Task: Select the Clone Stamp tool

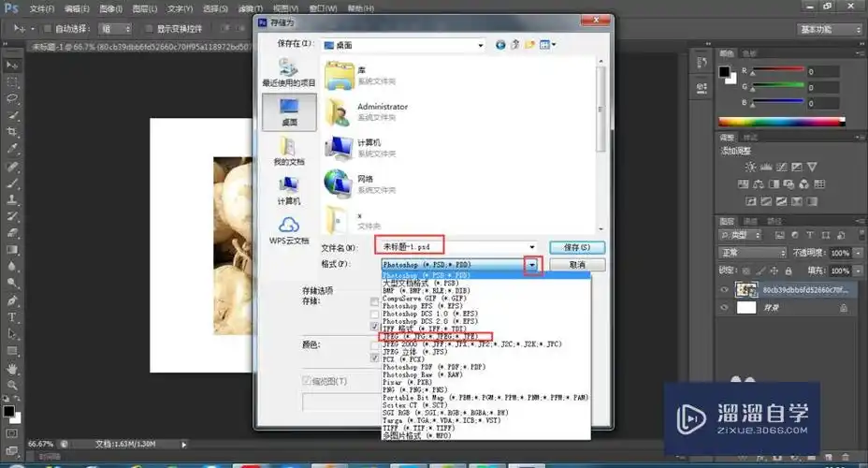Action: (x=11, y=199)
